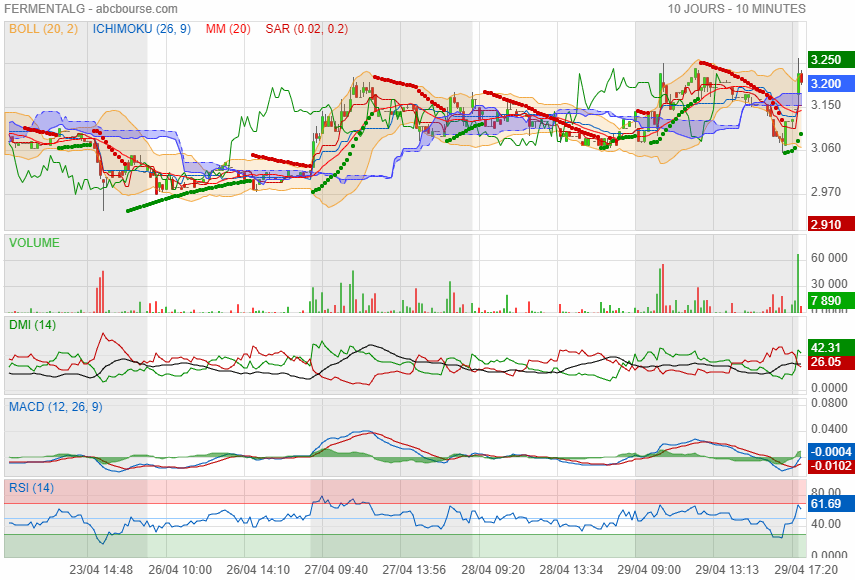Image resolution: width=855 pixels, height=580 pixels.
Task: Click the red 2.910 low price tag
Action: pyautogui.click(x=831, y=225)
